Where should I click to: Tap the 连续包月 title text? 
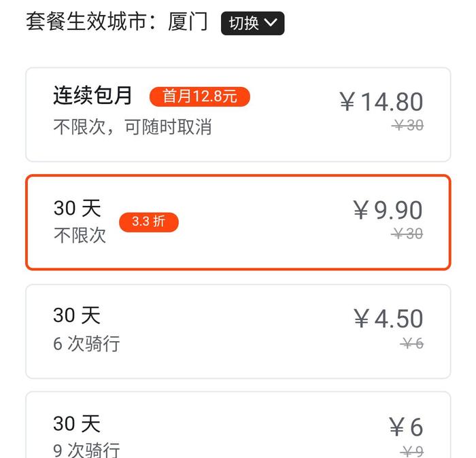point(92,95)
